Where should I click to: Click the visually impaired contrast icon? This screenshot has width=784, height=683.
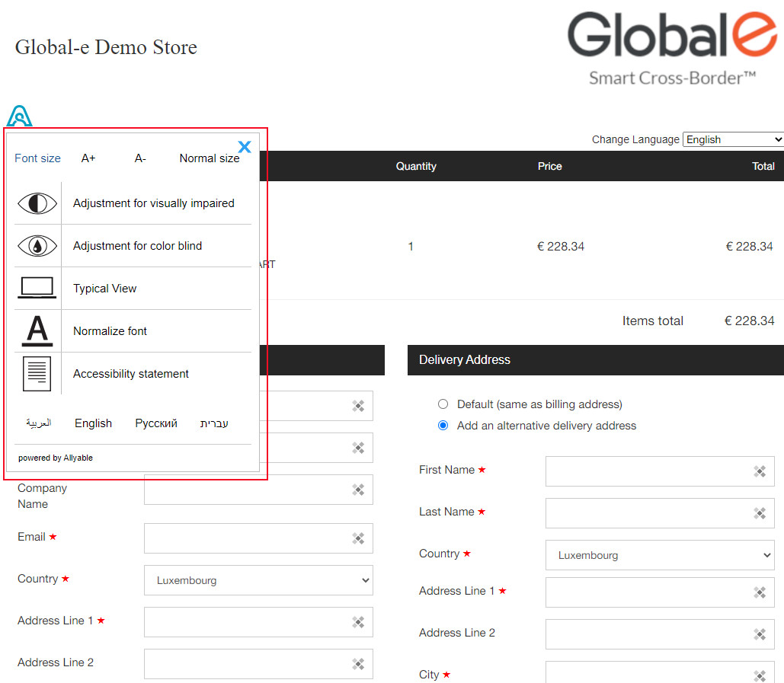37,203
